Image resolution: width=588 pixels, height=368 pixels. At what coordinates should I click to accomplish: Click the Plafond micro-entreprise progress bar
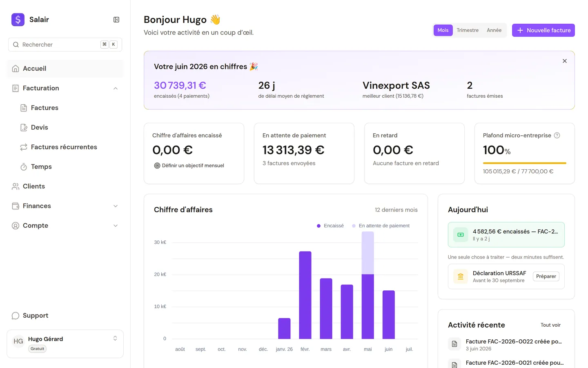(x=525, y=163)
